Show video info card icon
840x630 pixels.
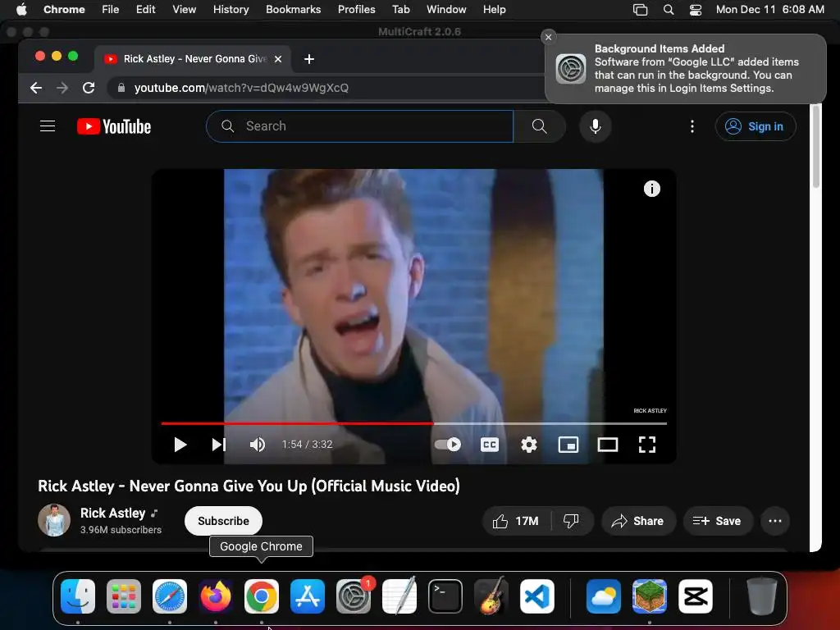click(x=652, y=189)
